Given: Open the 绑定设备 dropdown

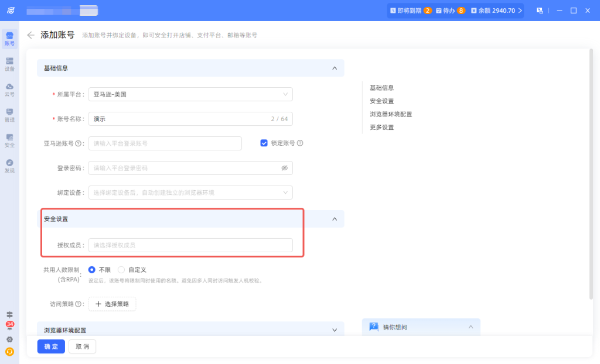Looking at the screenshot, I should 190,193.
